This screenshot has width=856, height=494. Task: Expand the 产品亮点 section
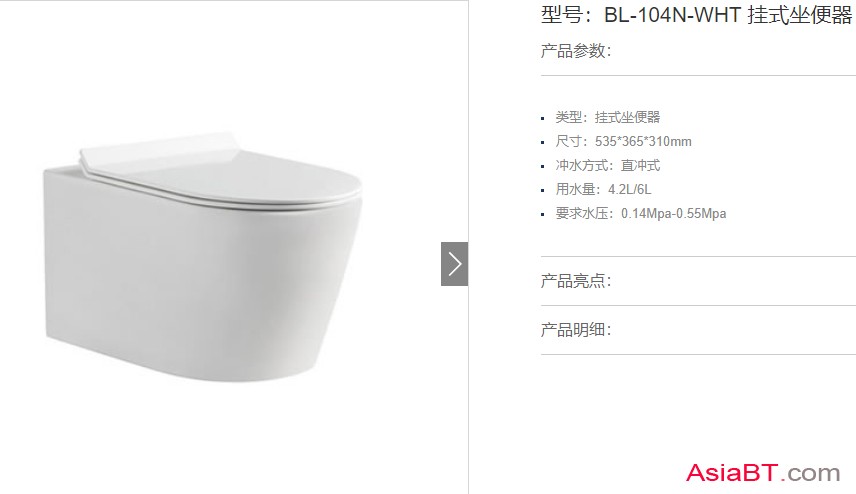click(576, 281)
